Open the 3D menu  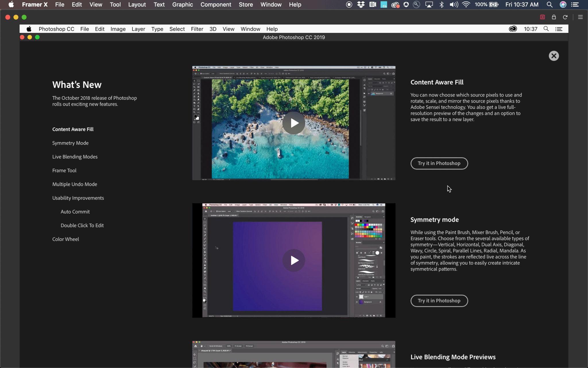213,29
